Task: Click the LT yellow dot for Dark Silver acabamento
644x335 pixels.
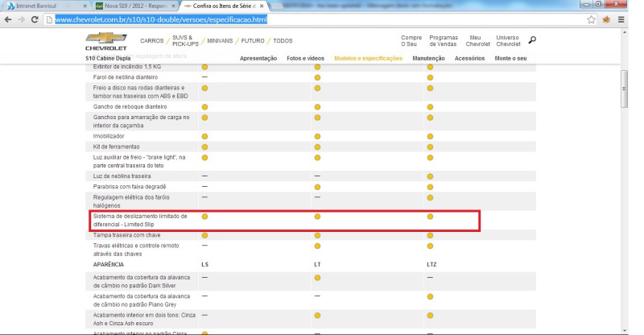Action: click(317, 278)
